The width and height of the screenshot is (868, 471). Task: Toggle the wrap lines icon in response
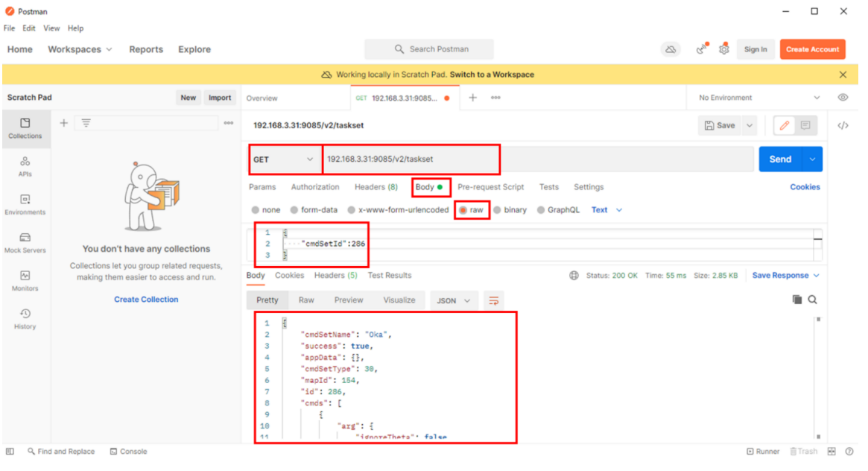(x=493, y=300)
